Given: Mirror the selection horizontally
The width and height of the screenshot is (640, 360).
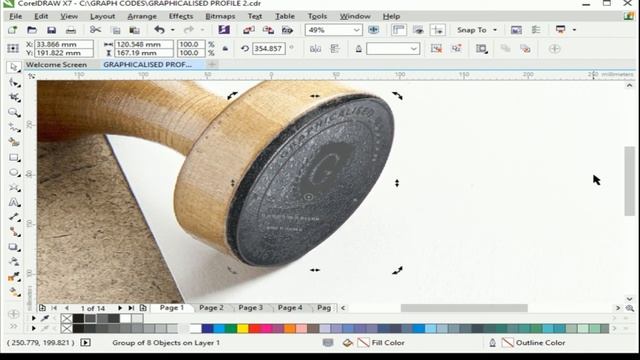Looking at the screenshot, I should (x=315, y=49).
